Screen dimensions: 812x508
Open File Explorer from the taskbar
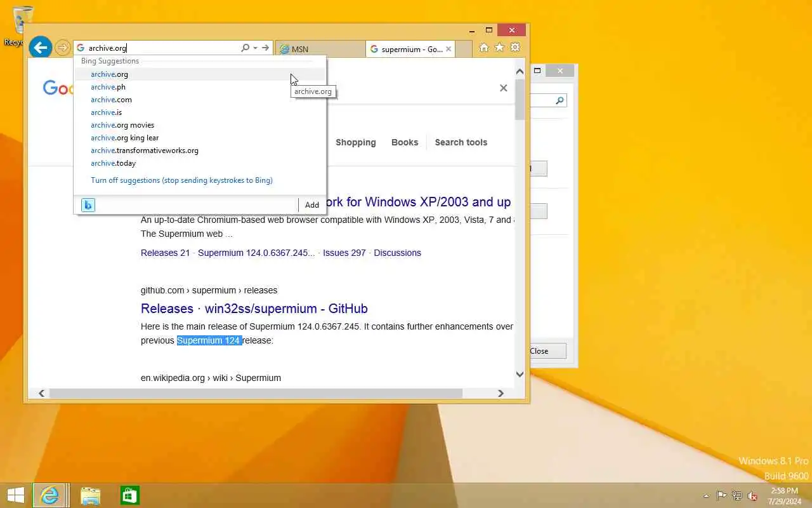coord(90,495)
